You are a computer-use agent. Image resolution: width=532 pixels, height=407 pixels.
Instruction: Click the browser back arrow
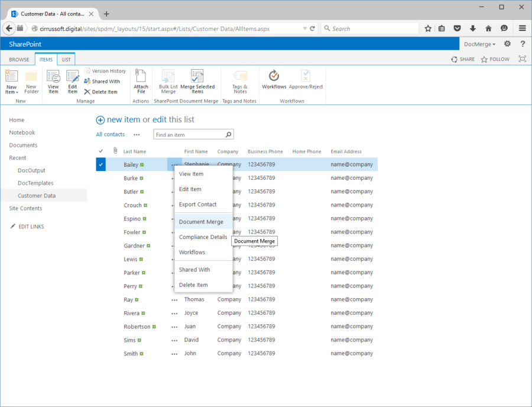(x=9, y=28)
